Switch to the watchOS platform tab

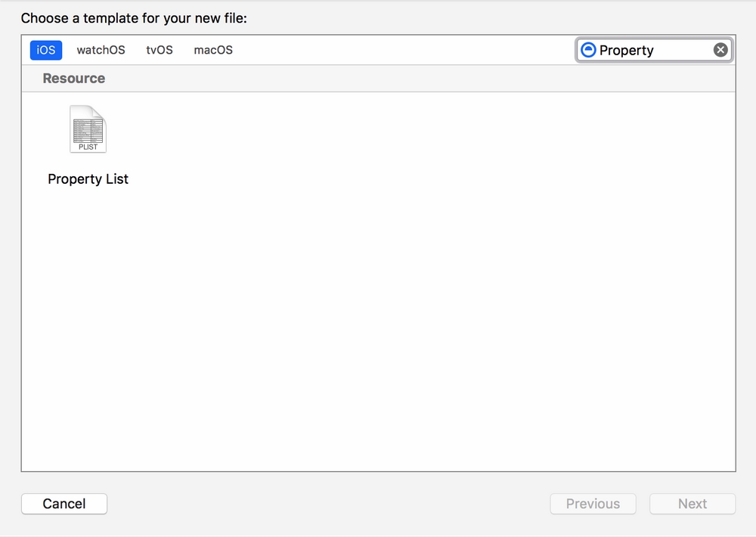point(101,50)
